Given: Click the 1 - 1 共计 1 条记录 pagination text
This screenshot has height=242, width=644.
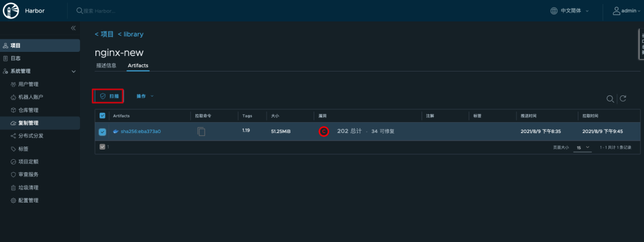Looking at the screenshot, I should coord(615,147).
